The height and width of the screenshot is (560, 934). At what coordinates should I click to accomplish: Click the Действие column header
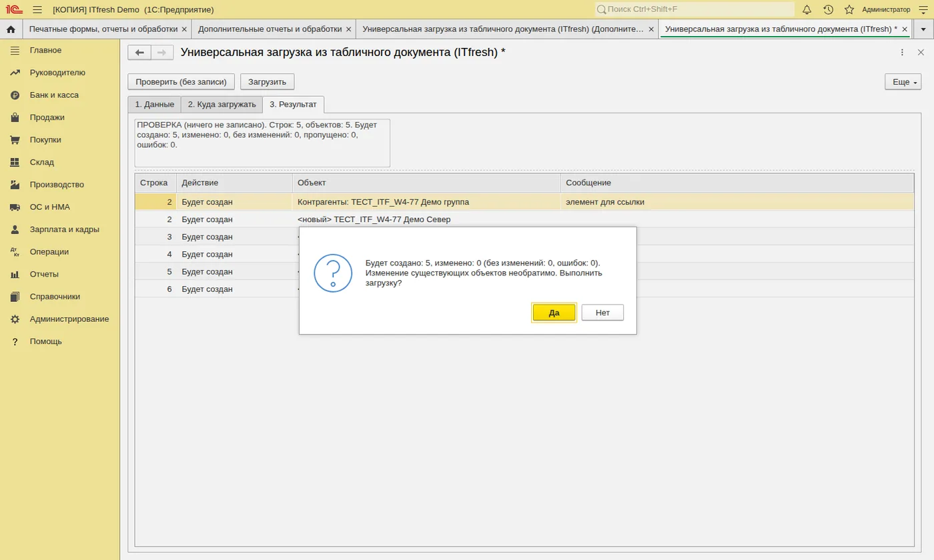[234, 183]
